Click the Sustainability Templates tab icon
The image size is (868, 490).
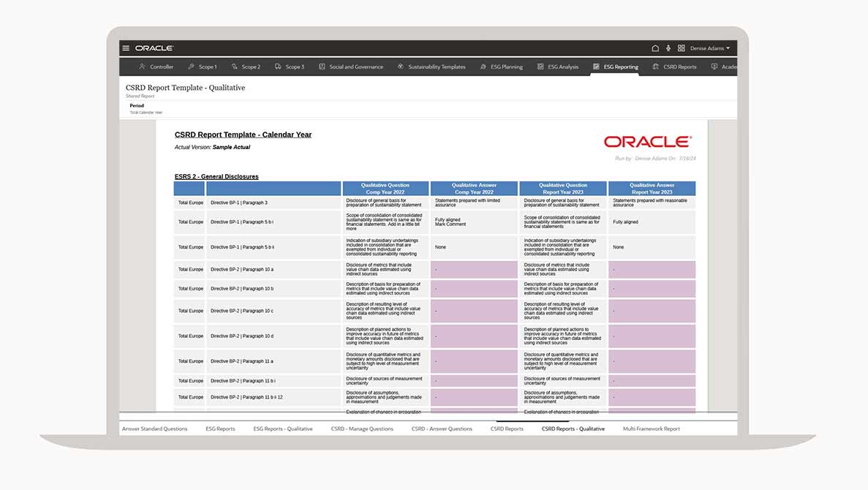click(x=401, y=67)
